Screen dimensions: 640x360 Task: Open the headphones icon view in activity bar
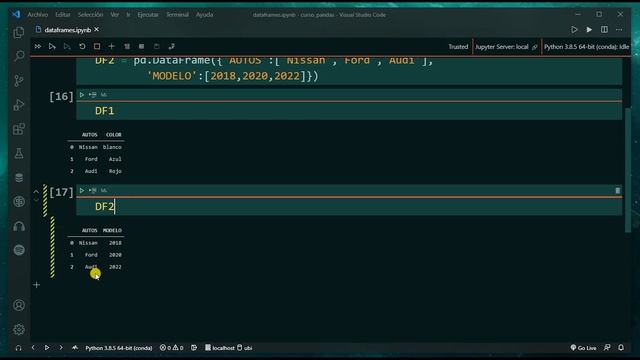(x=19, y=226)
